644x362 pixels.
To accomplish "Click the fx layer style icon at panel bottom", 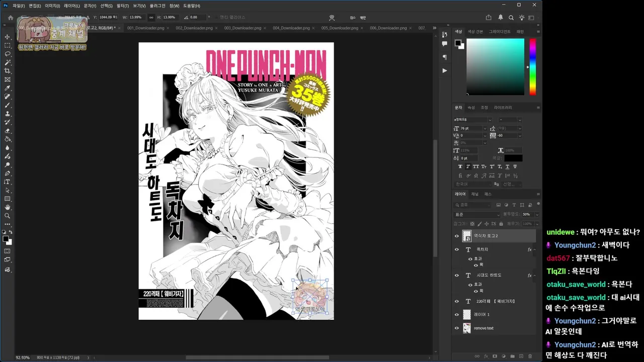I will [486, 356].
